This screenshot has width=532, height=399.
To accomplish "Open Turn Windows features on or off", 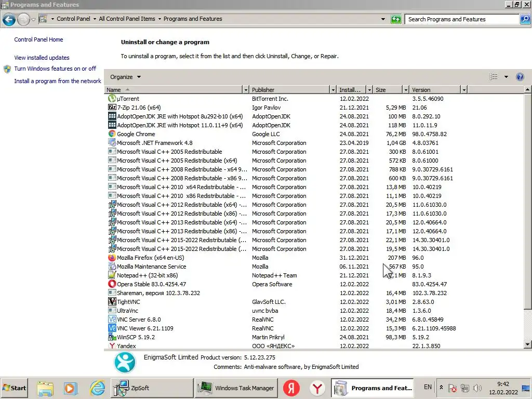I will [55, 69].
